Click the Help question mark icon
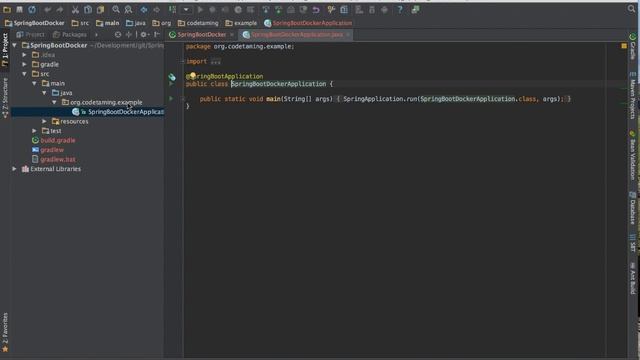 (400, 9)
